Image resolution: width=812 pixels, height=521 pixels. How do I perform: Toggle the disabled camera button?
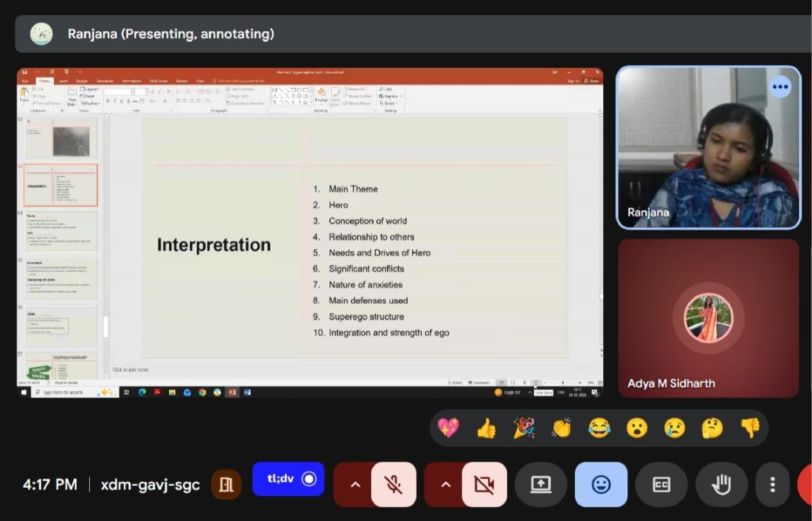coord(484,484)
